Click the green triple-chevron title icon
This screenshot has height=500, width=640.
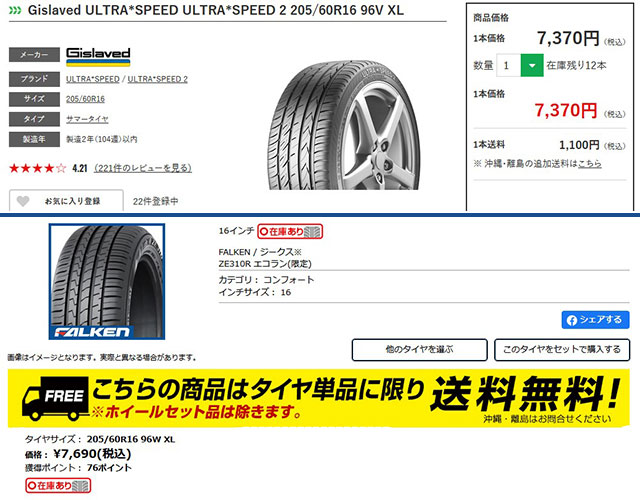(x=15, y=11)
